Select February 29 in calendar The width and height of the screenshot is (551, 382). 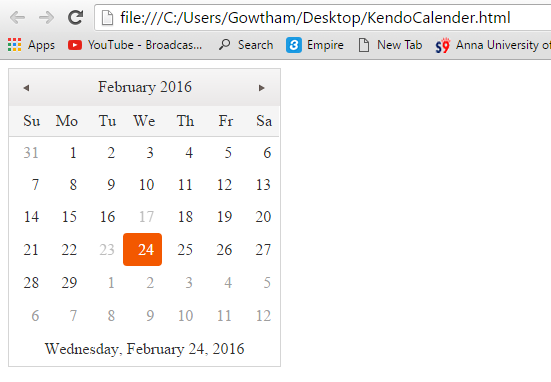[69, 283]
